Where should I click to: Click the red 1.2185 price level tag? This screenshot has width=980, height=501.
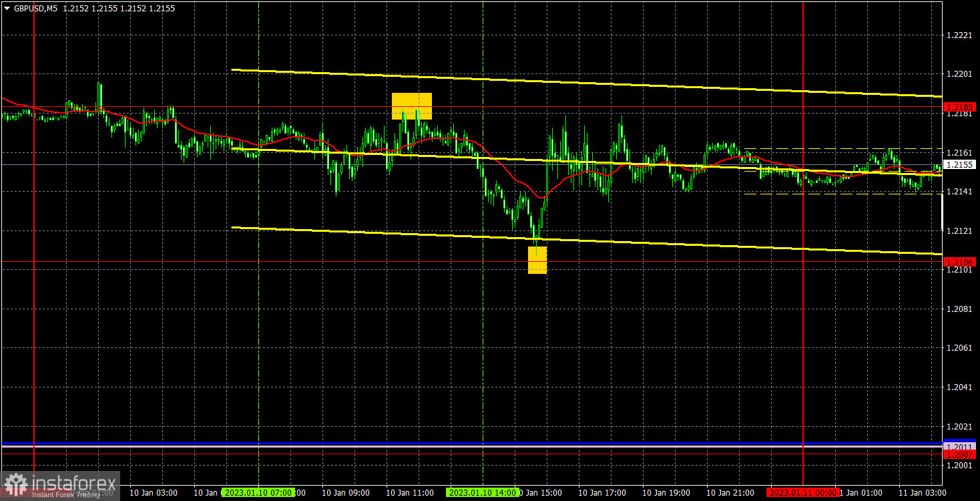[960, 107]
